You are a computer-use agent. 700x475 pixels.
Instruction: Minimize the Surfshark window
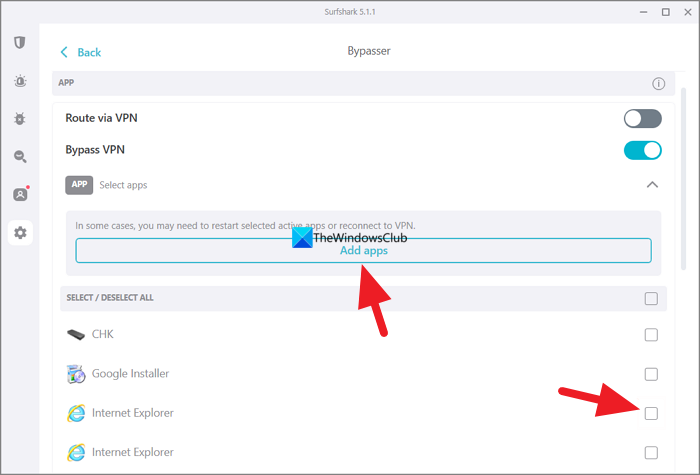tap(643, 12)
